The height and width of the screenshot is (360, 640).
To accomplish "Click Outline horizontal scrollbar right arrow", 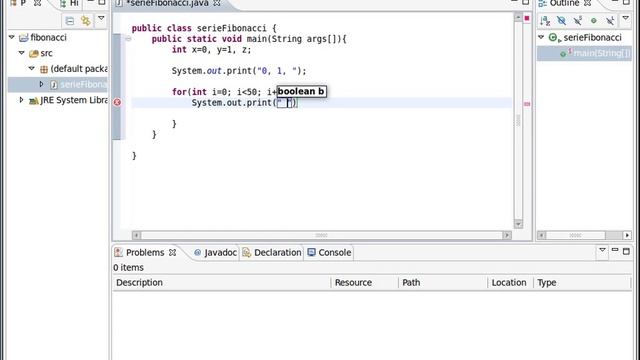I will pos(627,235).
